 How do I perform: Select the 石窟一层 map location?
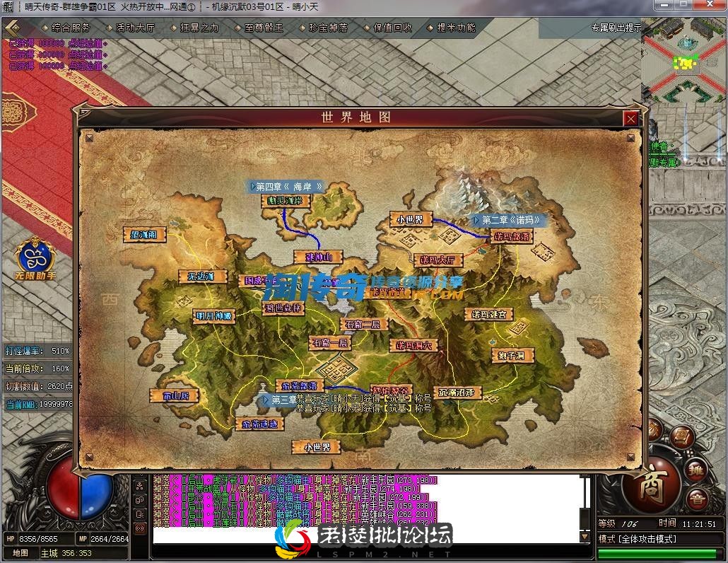(x=330, y=343)
